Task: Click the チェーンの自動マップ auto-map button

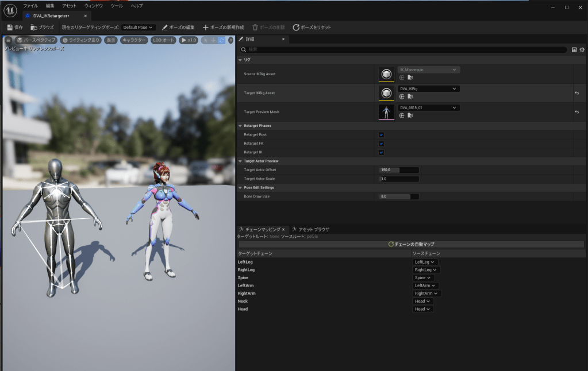Action: click(410, 244)
